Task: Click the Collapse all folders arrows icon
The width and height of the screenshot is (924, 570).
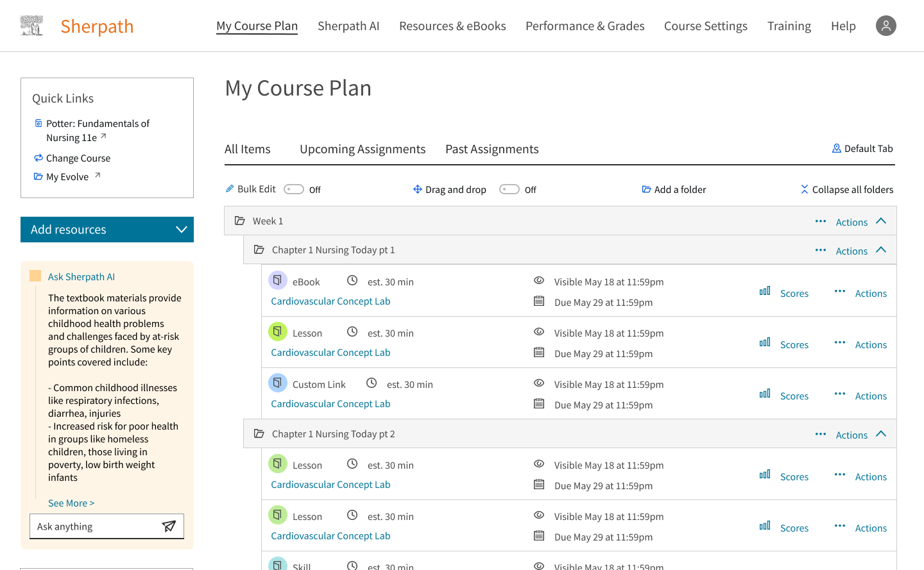Action: (805, 189)
